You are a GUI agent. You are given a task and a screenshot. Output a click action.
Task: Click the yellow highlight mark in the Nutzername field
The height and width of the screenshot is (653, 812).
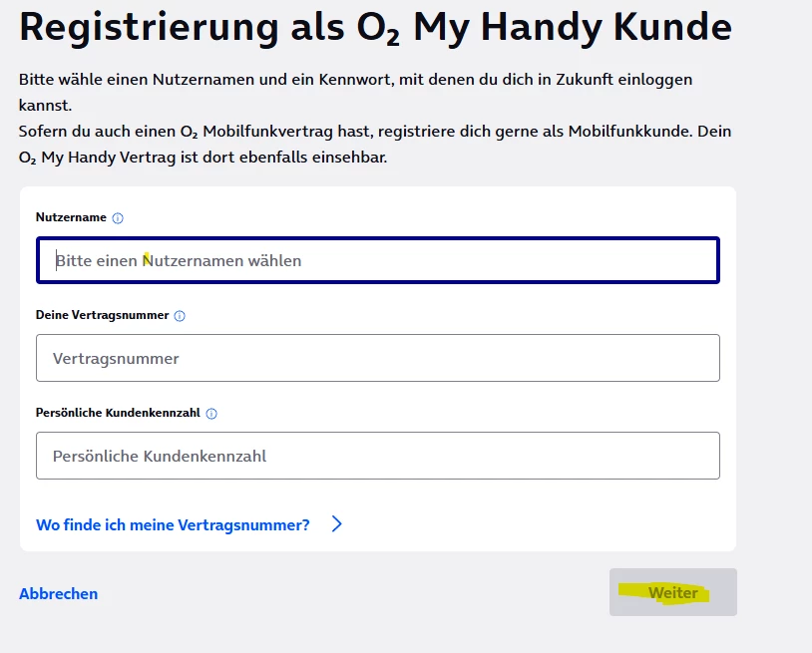coord(147,259)
